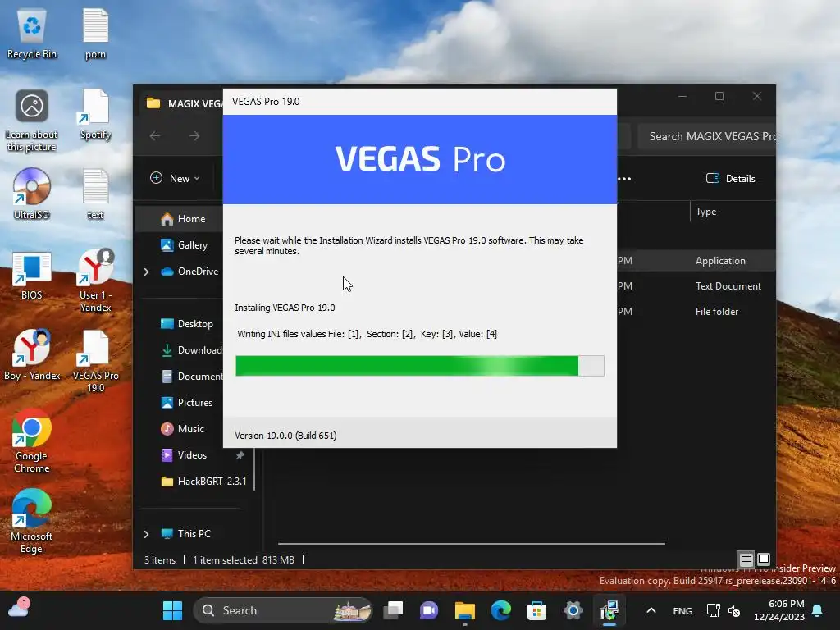840x630 pixels.
Task: Click the Version 19.0.0 (Build 651) text
Action: click(x=285, y=436)
